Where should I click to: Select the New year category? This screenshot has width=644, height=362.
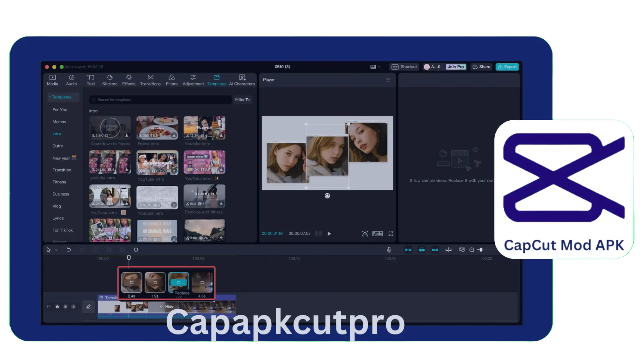tap(64, 158)
